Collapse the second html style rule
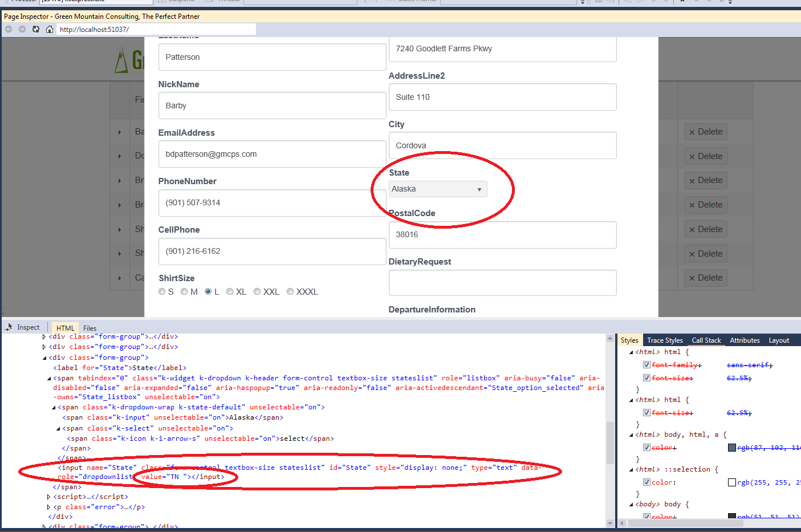801x532 pixels. click(631, 400)
